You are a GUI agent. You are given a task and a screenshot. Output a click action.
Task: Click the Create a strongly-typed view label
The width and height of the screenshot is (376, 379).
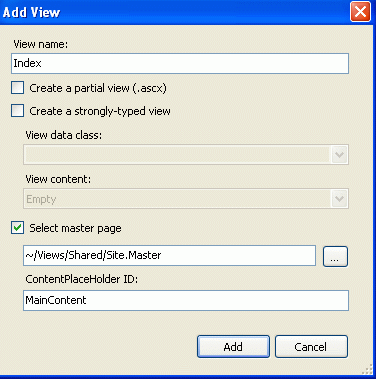pos(100,111)
